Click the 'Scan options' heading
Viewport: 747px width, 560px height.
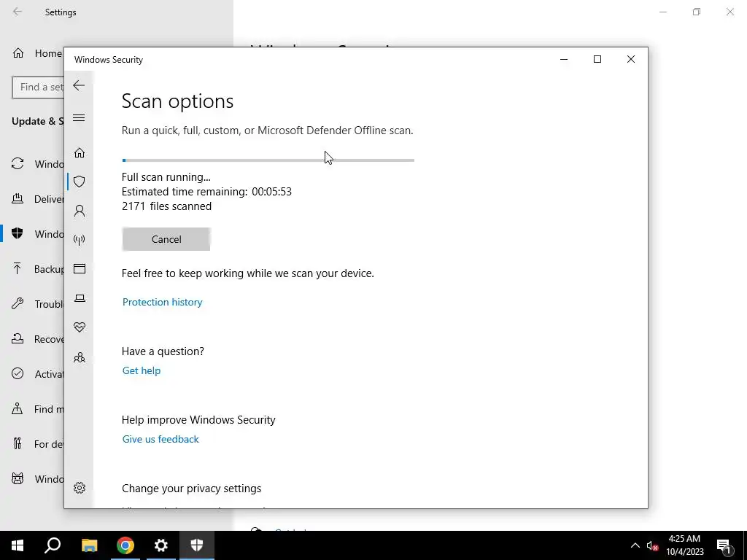178,101
